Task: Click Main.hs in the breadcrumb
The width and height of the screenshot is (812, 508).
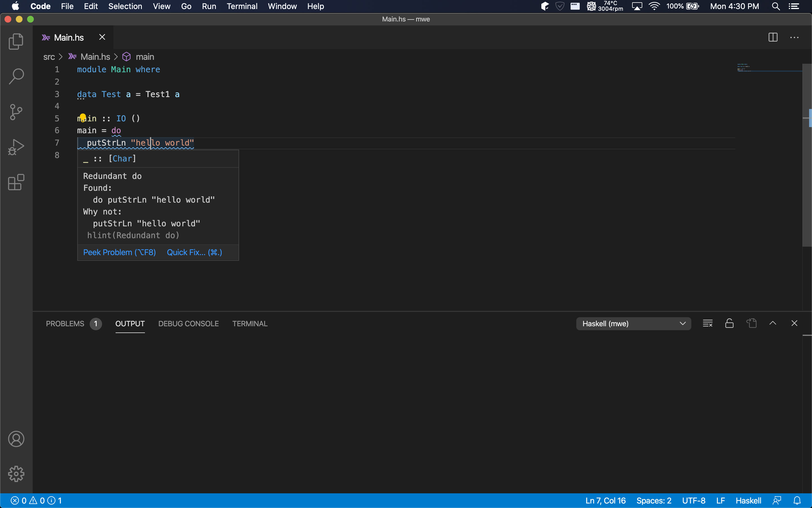Action: pos(95,57)
